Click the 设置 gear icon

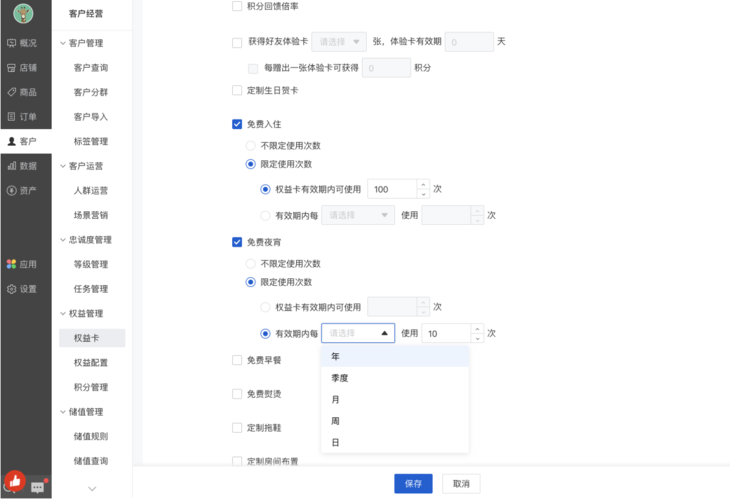11,289
